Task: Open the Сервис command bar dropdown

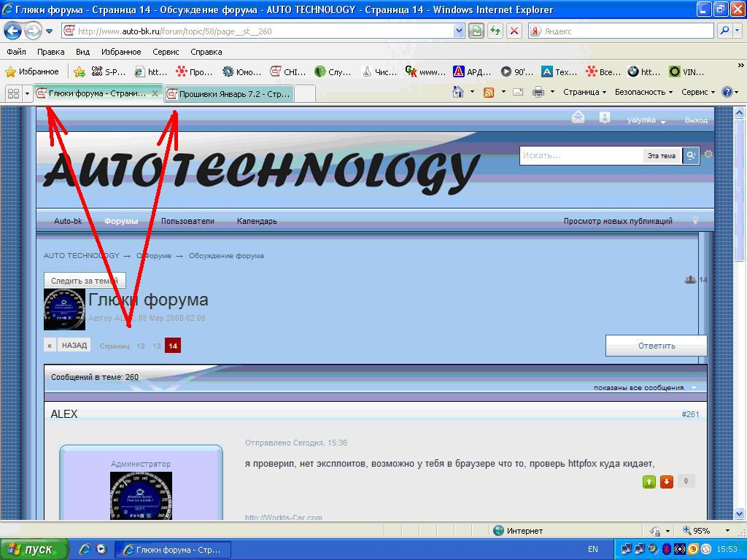Action: coord(698,92)
